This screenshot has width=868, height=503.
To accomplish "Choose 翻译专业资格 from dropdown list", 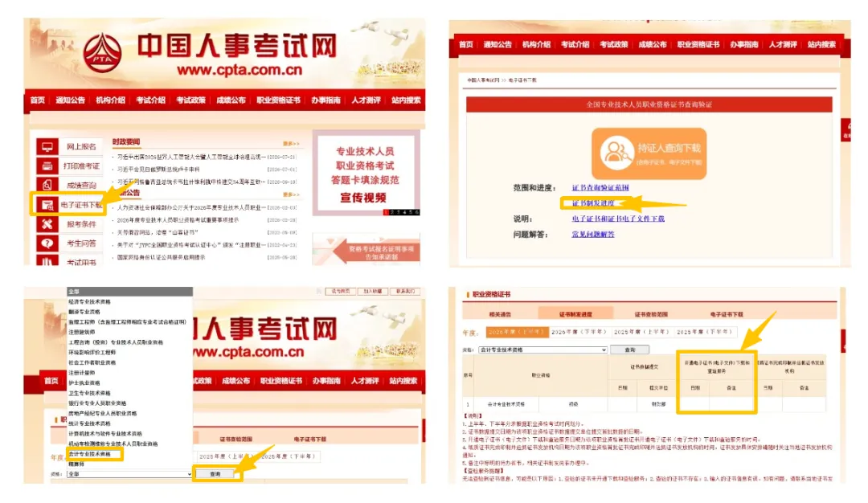I will tap(129, 312).
